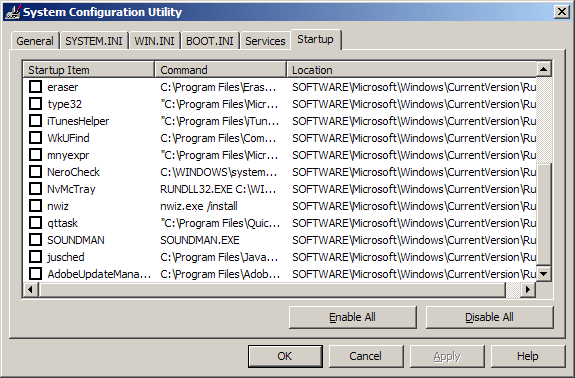
Task: Click the 'C:\WINDOWS\system...' command cell
Action: (219, 172)
